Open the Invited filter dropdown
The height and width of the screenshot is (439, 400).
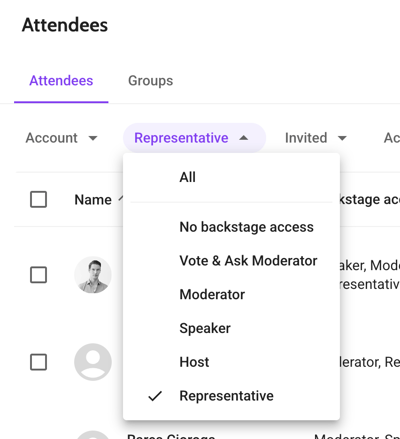pyautogui.click(x=315, y=138)
